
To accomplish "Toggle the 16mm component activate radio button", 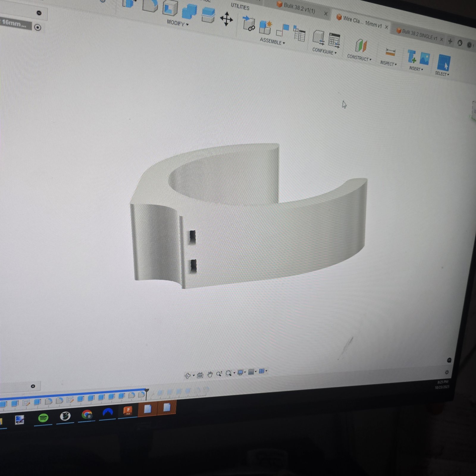I will point(37,28).
